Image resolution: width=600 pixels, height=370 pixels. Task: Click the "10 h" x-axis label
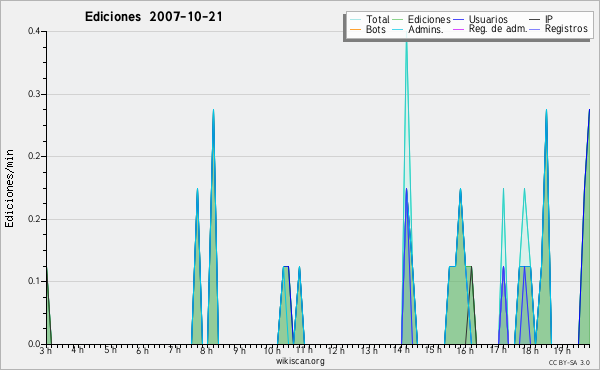click(x=272, y=350)
